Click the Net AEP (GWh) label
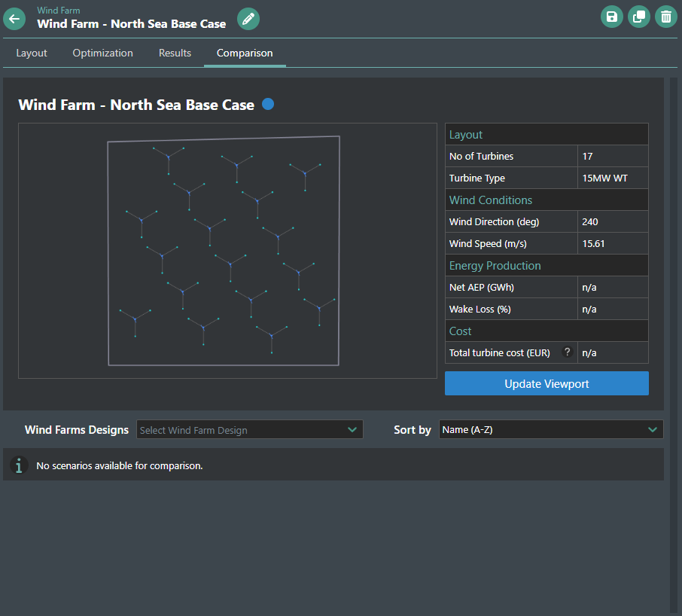Image resolution: width=682 pixels, height=616 pixels. click(x=482, y=287)
